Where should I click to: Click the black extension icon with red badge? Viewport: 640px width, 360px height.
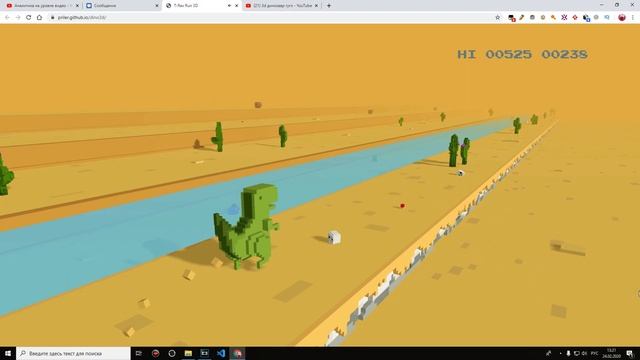pyautogui.click(x=511, y=18)
